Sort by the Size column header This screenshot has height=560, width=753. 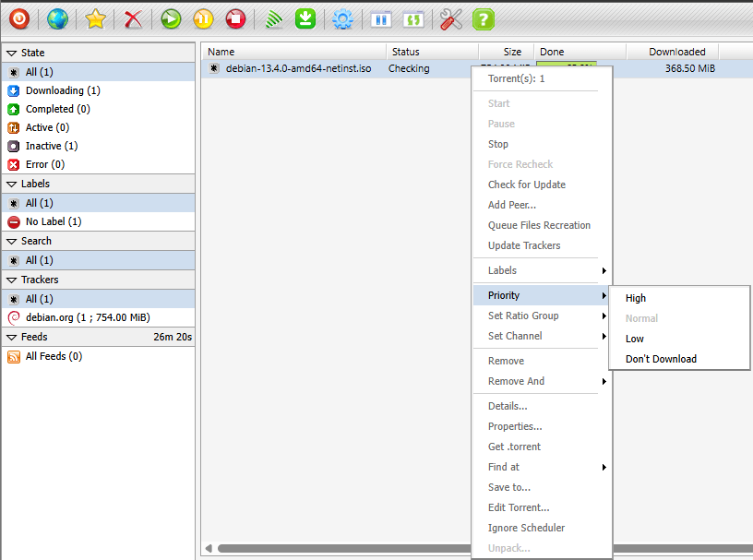pos(507,52)
